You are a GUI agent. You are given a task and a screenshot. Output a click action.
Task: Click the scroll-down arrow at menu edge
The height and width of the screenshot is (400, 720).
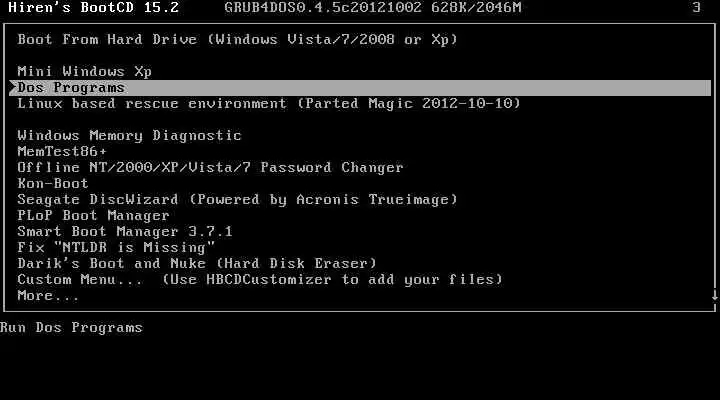tap(715, 296)
